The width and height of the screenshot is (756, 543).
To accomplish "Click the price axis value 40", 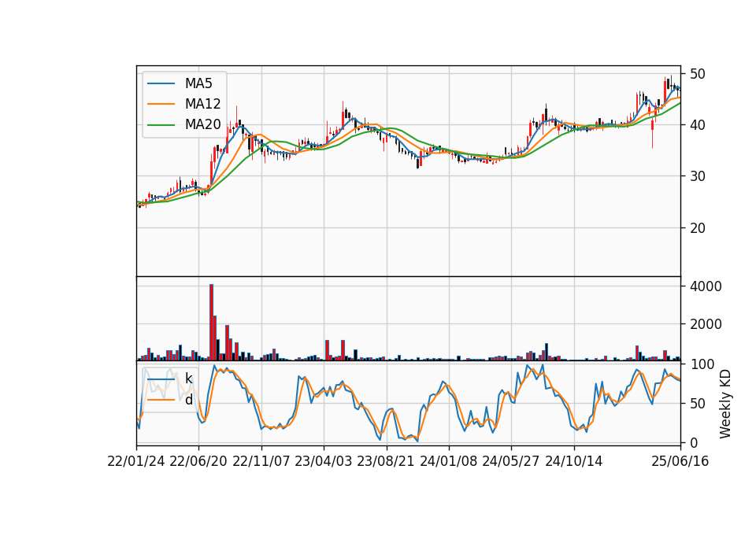I will tap(698, 125).
